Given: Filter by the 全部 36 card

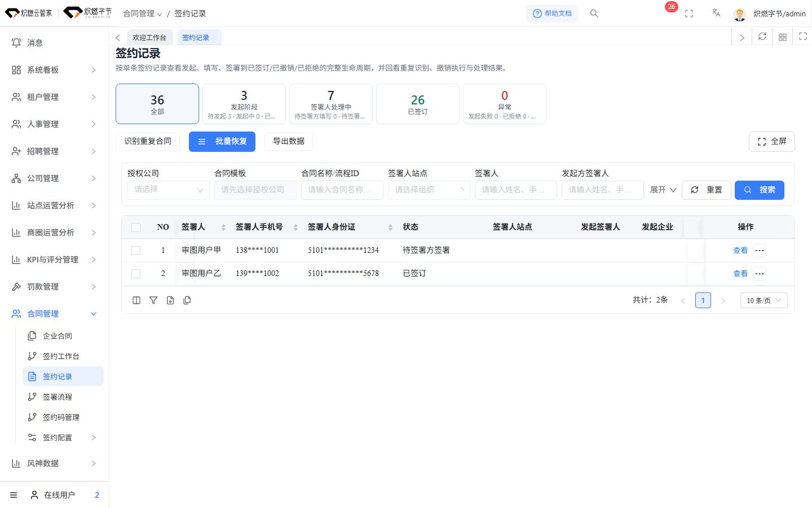Looking at the screenshot, I should (x=157, y=104).
